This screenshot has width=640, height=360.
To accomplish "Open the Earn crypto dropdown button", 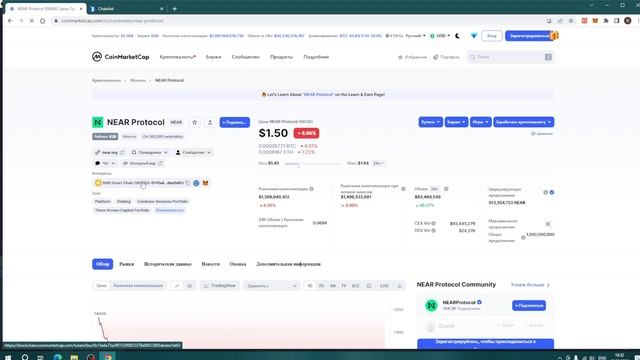I will [x=524, y=122].
